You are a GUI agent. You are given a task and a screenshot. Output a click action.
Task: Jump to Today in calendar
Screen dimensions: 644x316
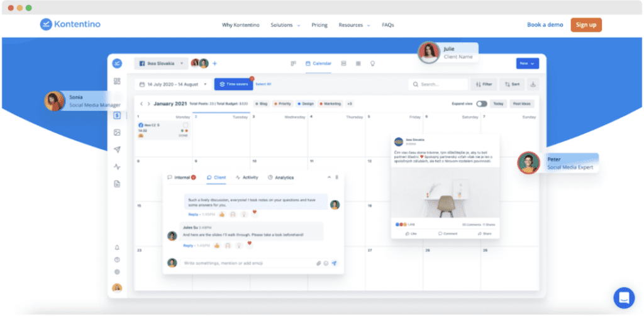(x=498, y=104)
